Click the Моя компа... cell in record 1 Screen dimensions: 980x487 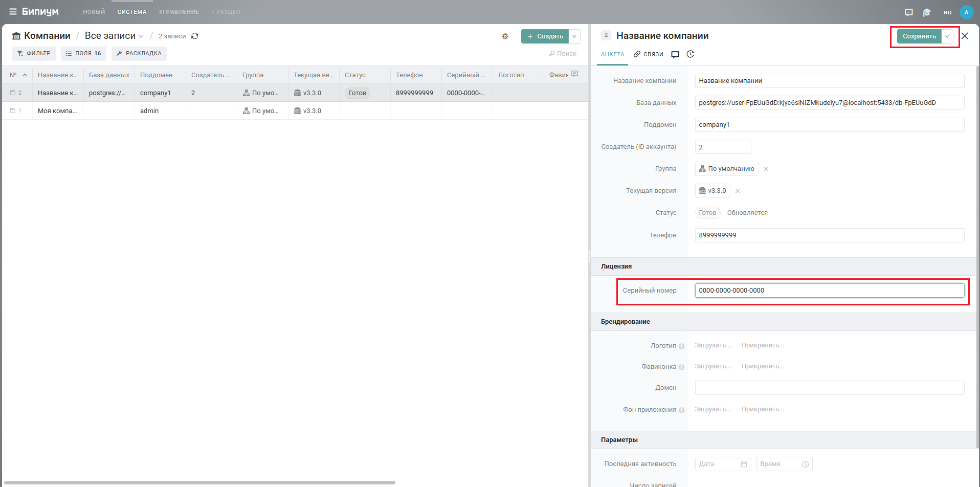(58, 110)
